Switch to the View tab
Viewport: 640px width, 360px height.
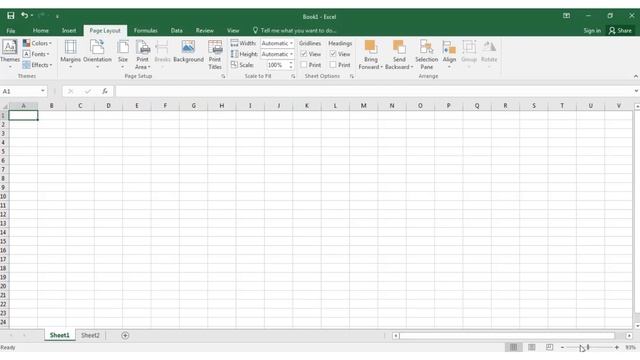(233, 31)
